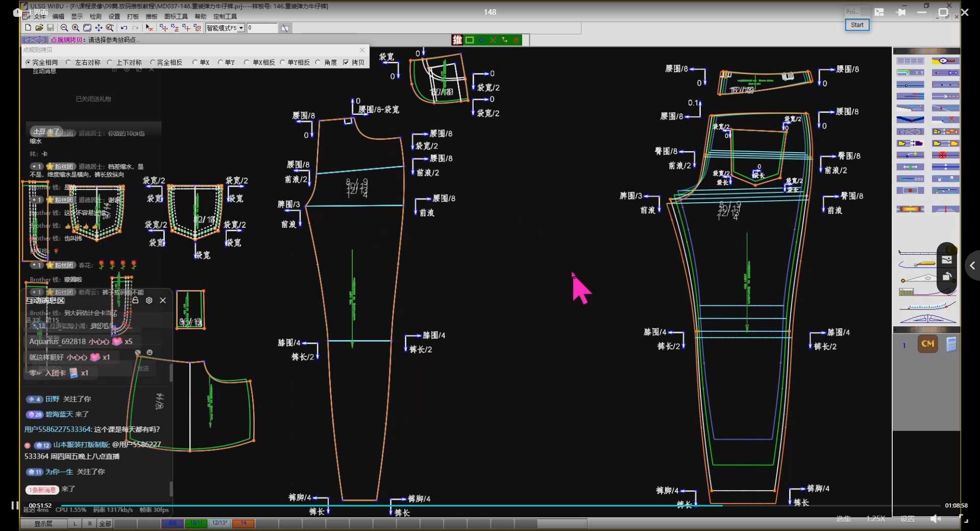
Task: Select 单Y相反 radio option
Action: point(295,62)
